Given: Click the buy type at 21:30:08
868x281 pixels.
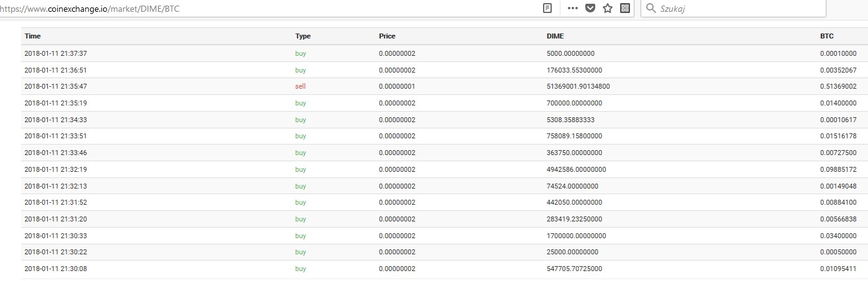Looking at the screenshot, I should tap(301, 269).
